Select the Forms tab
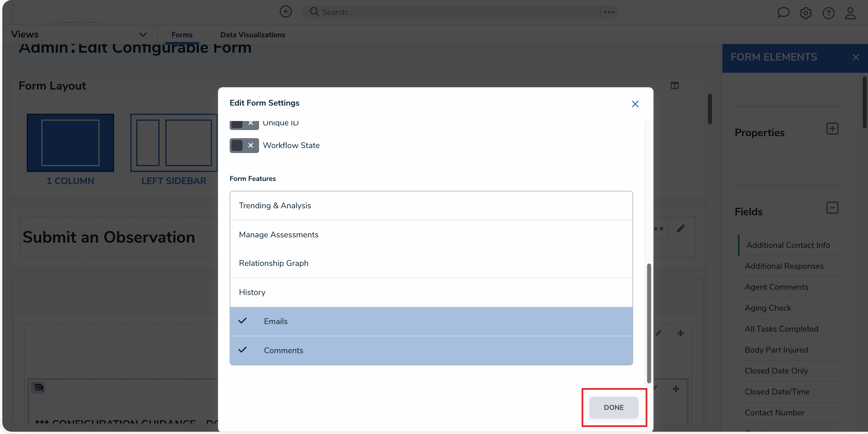Screen dimensions: 868x434 (182, 35)
